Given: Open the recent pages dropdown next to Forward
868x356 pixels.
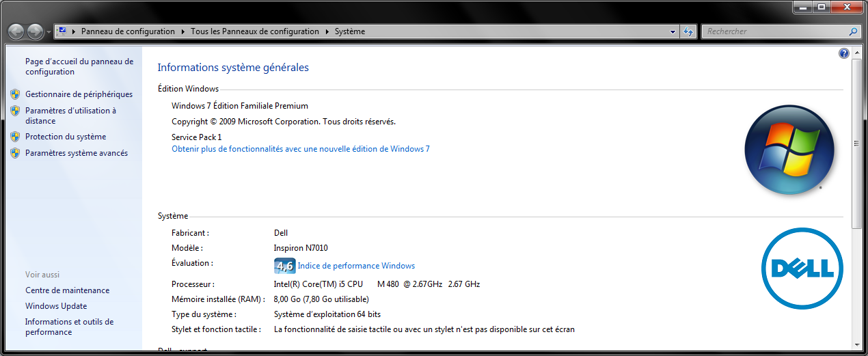Looking at the screenshot, I should [x=49, y=32].
